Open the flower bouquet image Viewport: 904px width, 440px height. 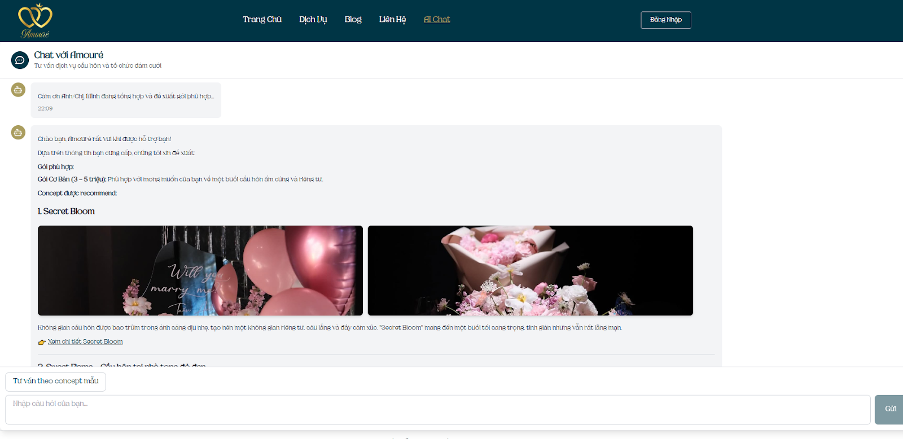[530, 270]
